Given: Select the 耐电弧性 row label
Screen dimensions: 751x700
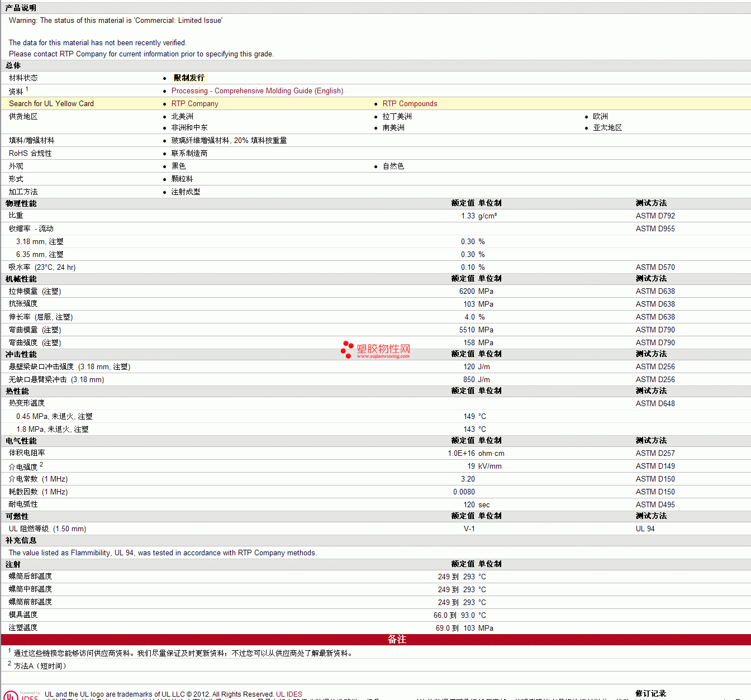Looking at the screenshot, I should coord(23,504).
